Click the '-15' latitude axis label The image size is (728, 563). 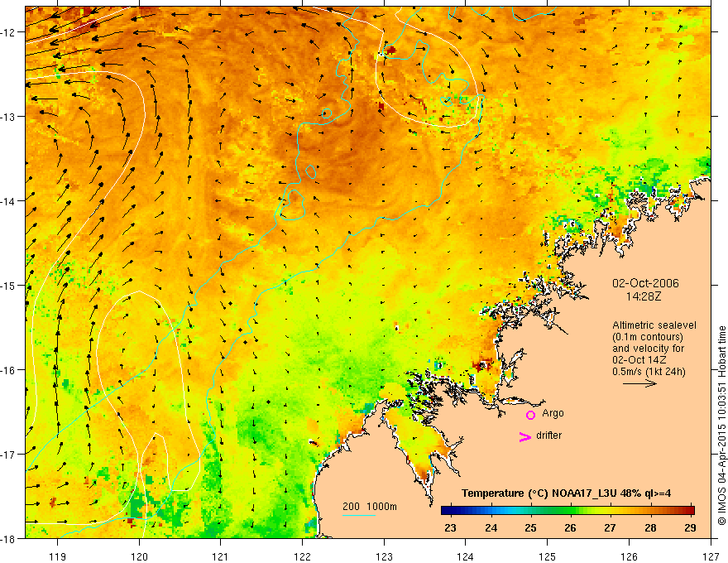click(9, 285)
